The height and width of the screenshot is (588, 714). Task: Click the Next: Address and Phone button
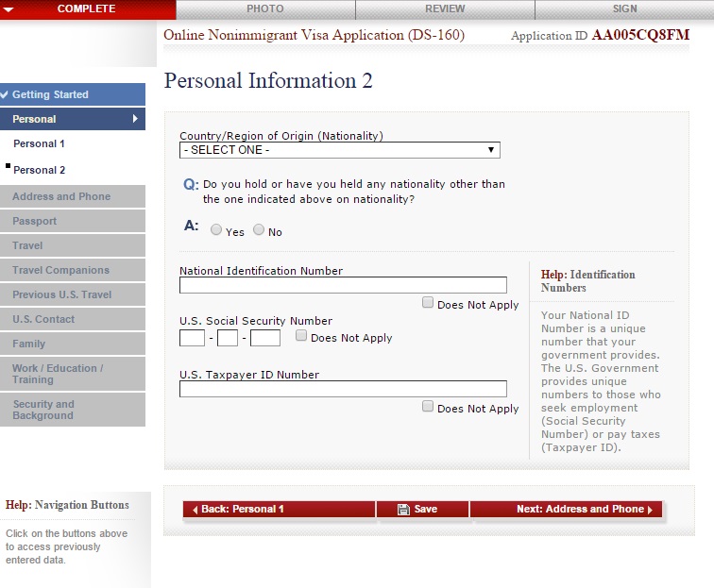pos(566,510)
